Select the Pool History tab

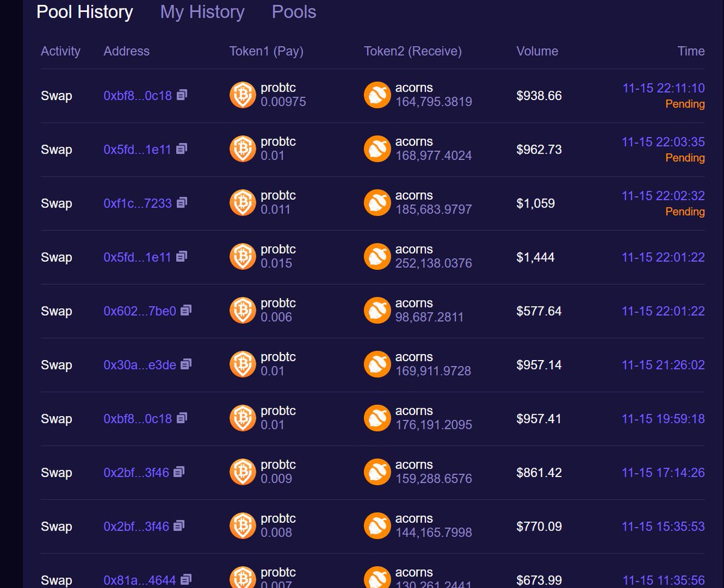pyautogui.click(x=84, y=12)
